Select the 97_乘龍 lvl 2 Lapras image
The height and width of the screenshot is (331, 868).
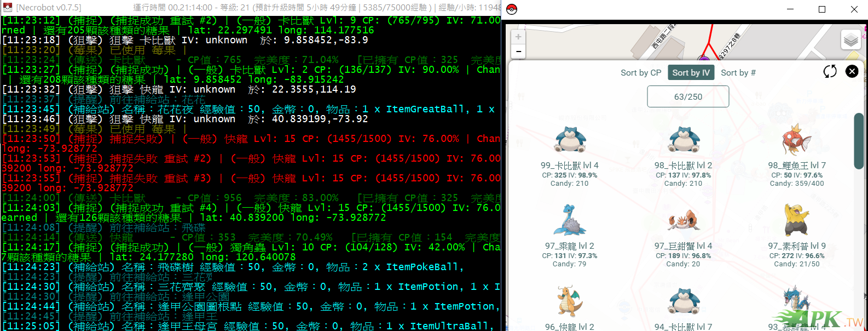570,220
